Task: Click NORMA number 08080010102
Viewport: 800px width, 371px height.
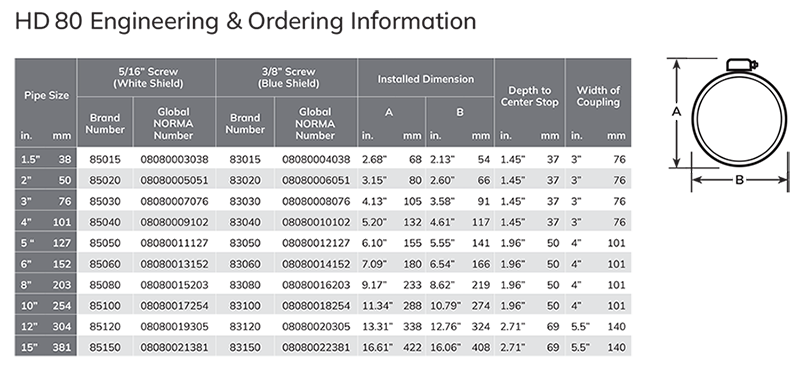Action: pyautogui.click(x=316, y=222)
